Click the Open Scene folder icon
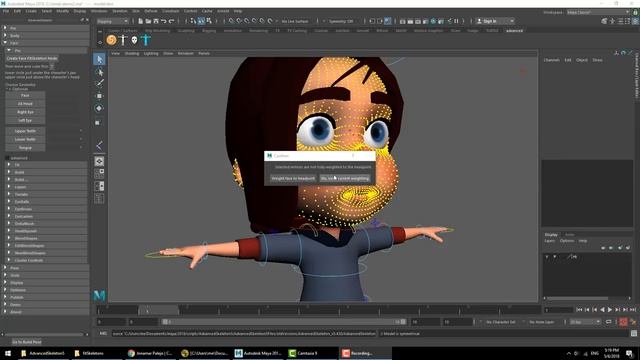The height and width of the screenshot is (360, 640). click(148, 21)
